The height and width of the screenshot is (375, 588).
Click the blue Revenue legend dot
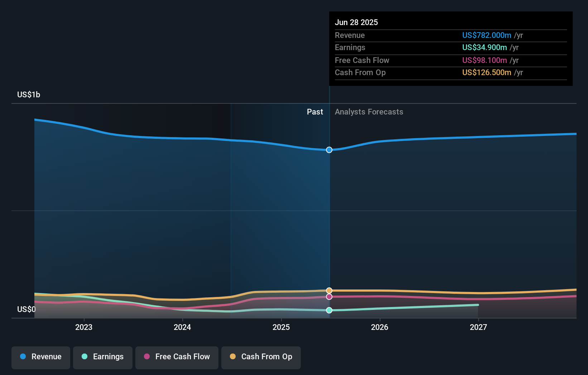point(22,357)
